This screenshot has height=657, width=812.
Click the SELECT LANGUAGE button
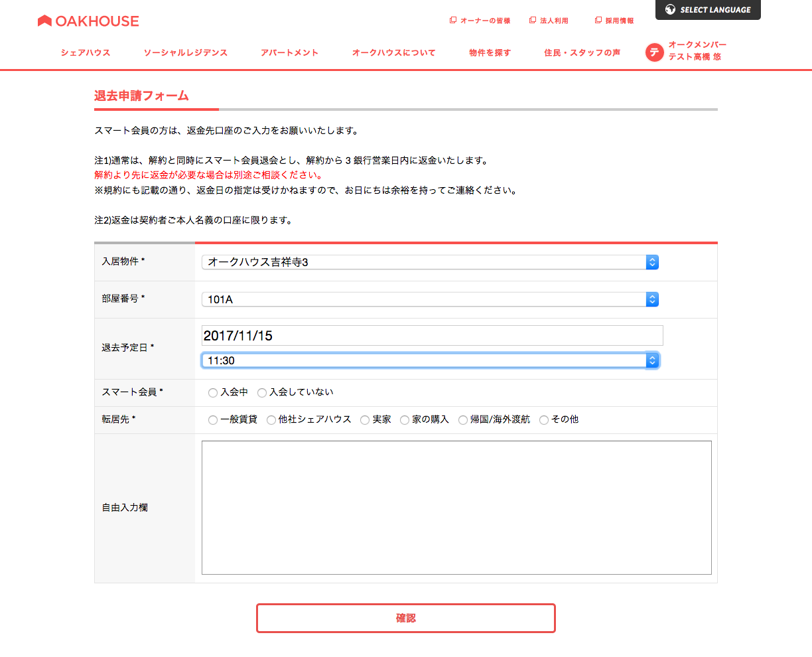pos(708,10)
